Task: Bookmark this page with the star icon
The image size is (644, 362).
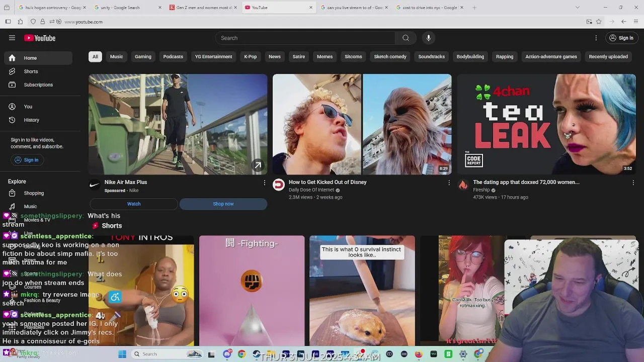Action: coord(599,22)
